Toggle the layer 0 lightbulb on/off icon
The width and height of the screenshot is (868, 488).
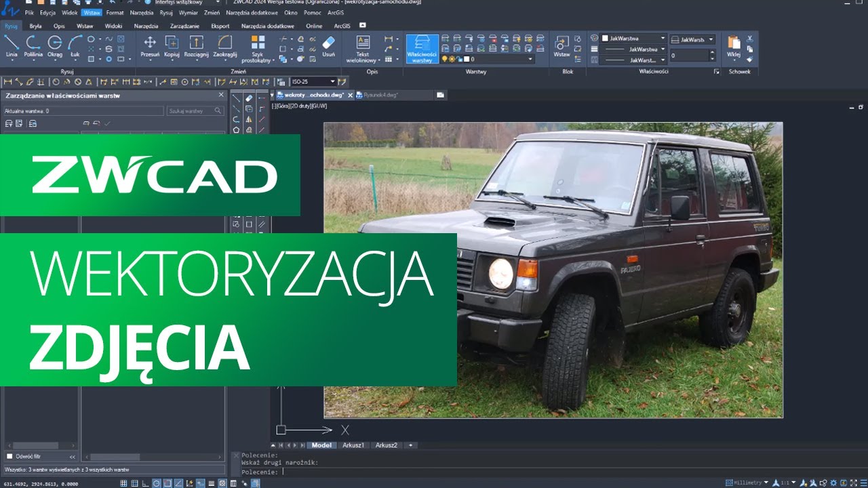coord(445,59)
